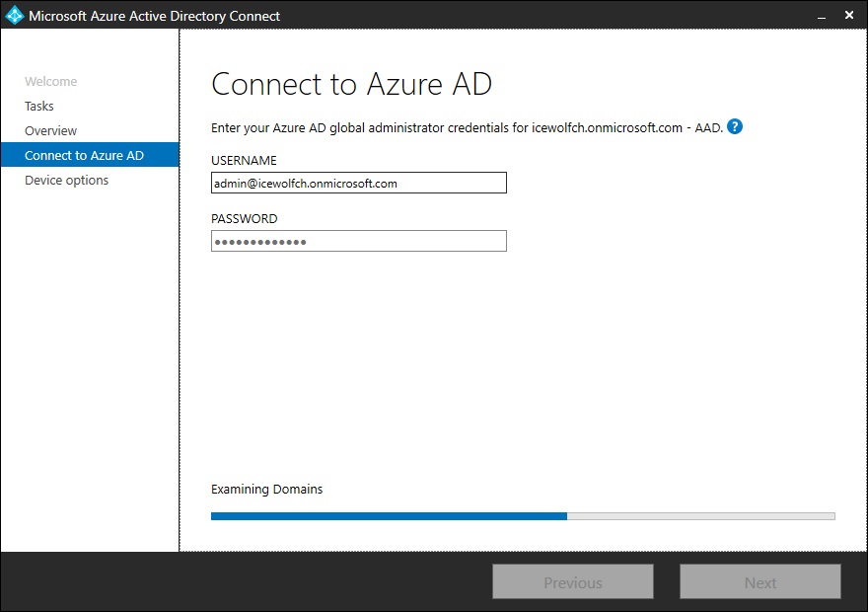
Task: Click the global administrator credentials instruction text
Action: [x=468, y=128]
